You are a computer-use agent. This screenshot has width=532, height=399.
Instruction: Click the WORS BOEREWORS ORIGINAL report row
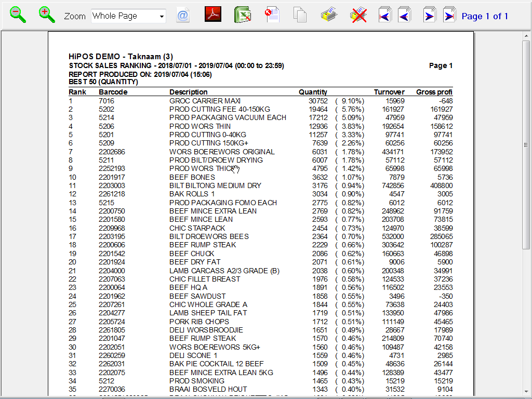click(x=260, y=152)
